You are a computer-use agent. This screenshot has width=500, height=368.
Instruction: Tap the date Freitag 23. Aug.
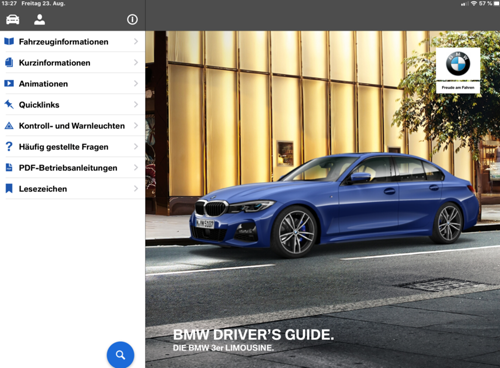[43, 4]
